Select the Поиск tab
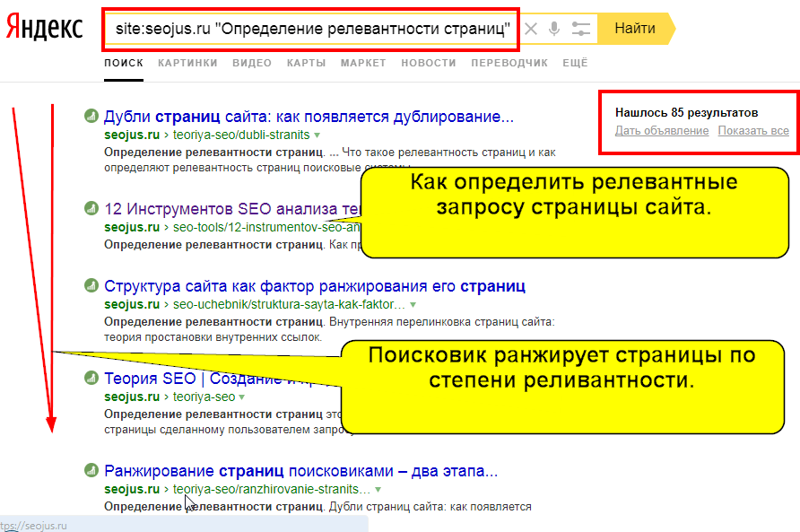The image size is (800, 532). point(124,63)
